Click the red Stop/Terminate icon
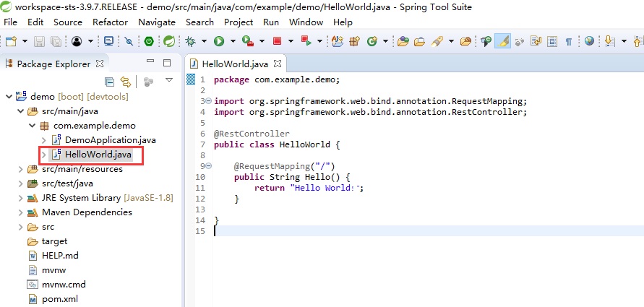Viewport: 644px width, 307px height. click(x=277, y=40)
